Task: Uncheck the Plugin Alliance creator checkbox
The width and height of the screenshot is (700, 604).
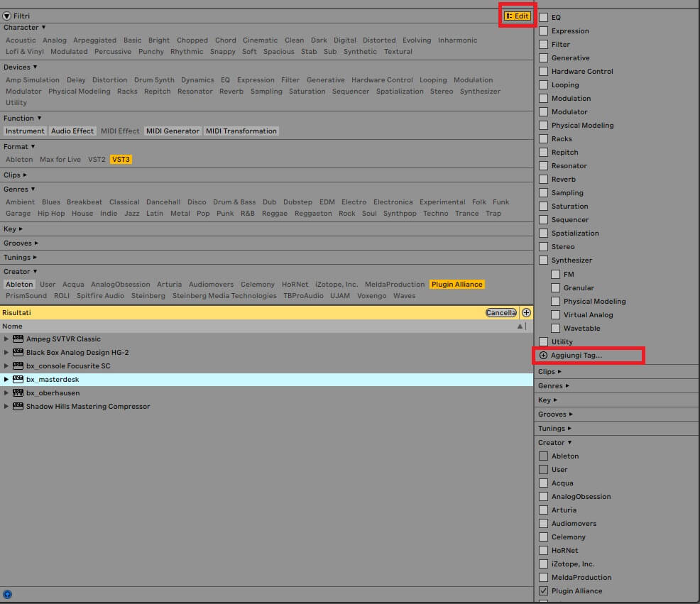Action: click(x=544, y=591)
